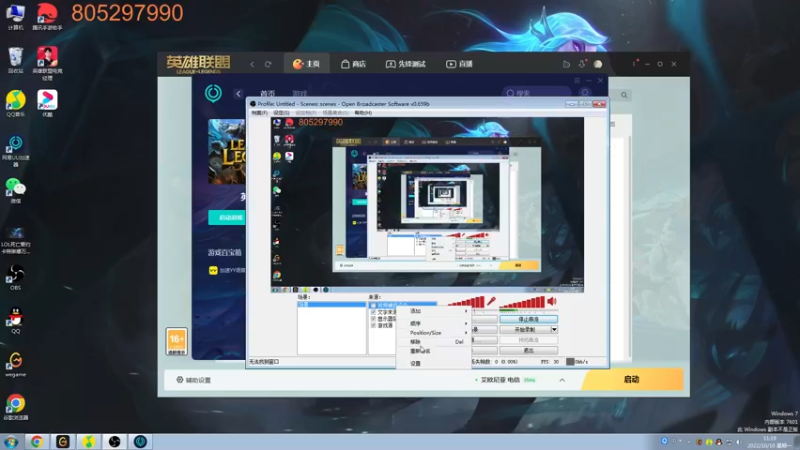Toggle the 游戏源 source checkbox
The width and height of the screenshot is (800, 450).
(373, 325)
